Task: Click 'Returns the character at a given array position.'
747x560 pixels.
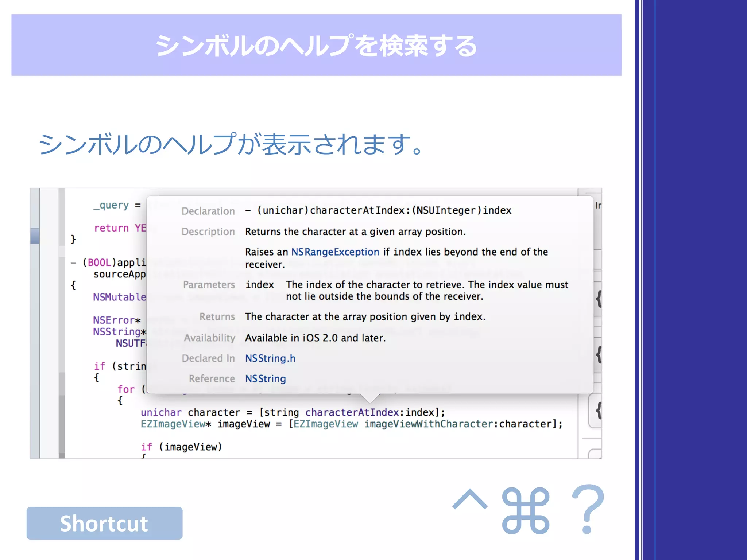Action: [x=355, y=232]
